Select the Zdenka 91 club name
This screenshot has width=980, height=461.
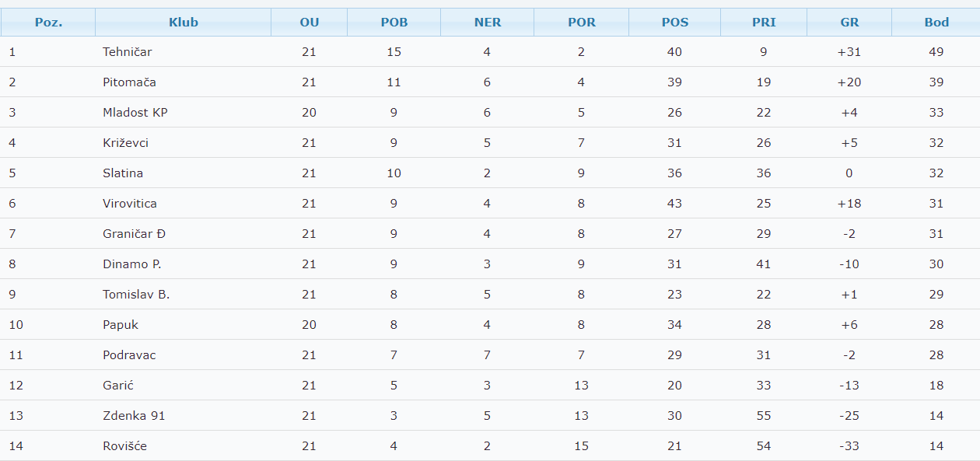(x=134, y=416)
